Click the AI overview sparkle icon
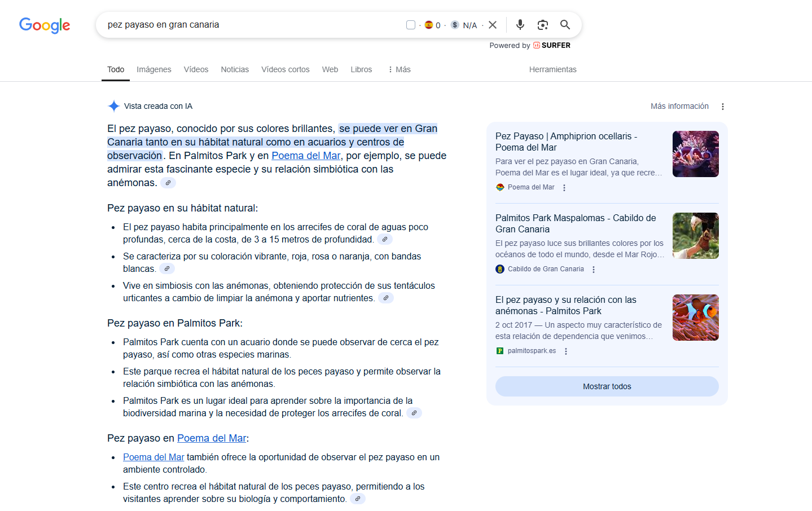The height and width of the screenshot is (511, 812). pyautogui.click(x=113, y=106)
